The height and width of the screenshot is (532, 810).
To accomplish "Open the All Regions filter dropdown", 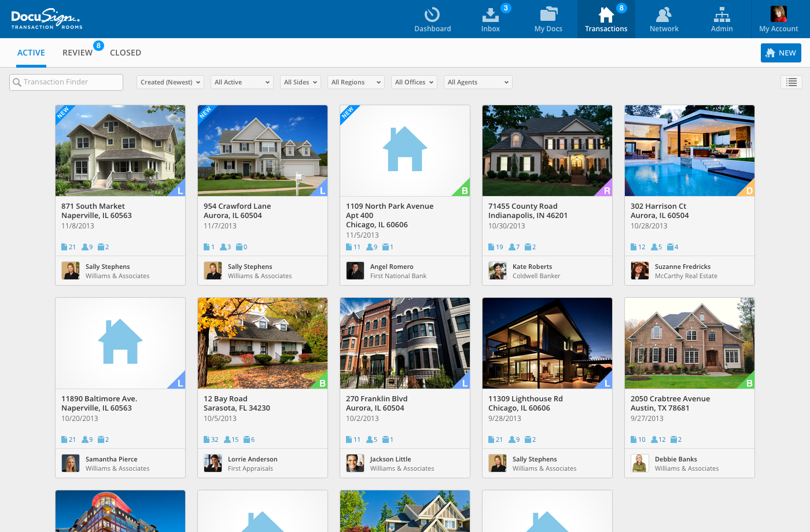I will (356, 82).
